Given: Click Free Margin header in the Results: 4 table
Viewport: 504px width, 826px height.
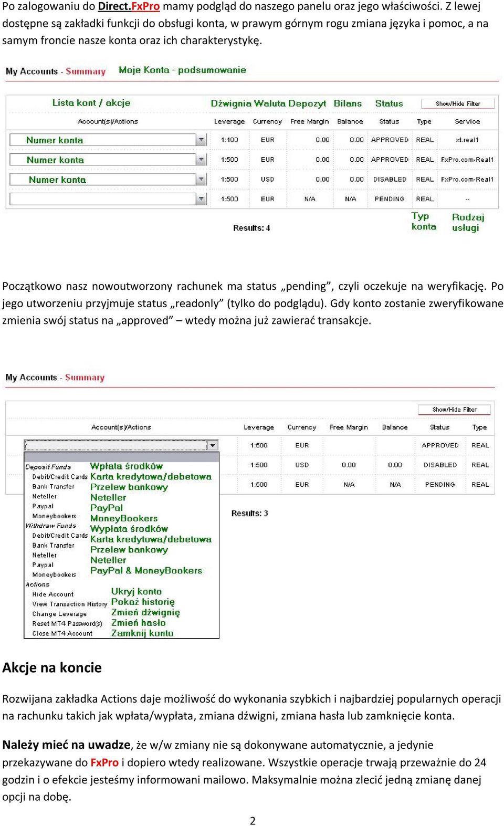Looking at the screenshot, I should tap(310, 121).
